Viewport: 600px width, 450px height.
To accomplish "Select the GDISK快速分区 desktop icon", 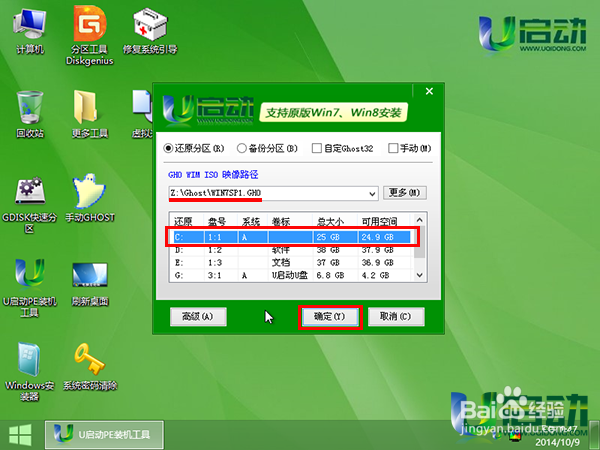I will [29, 205].
